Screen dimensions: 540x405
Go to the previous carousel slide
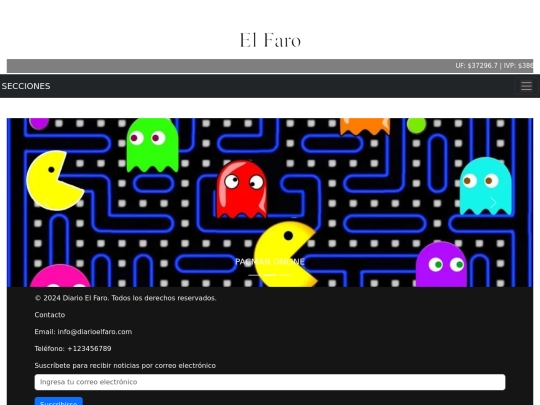click(46, 202)
